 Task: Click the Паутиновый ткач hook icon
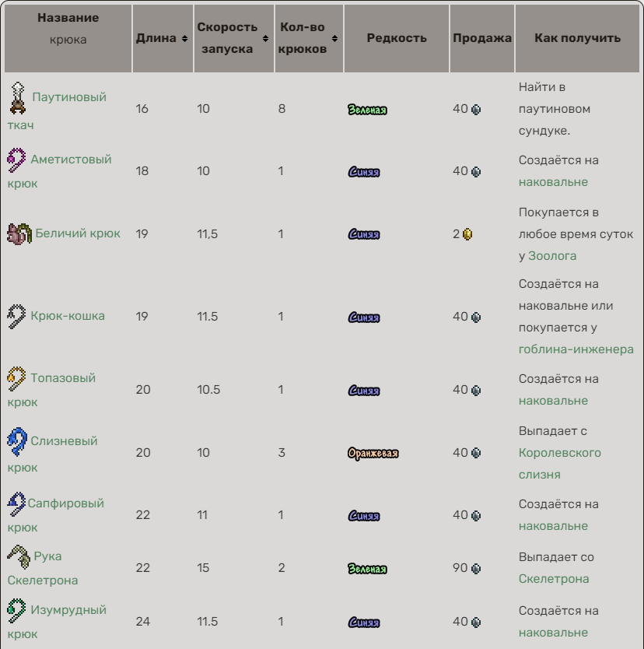click(16, 98)
